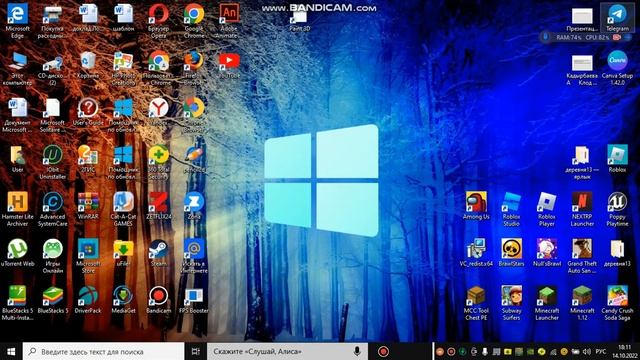Open the volume speaker tray icon
Screen dimensions: 640x360
(587, 351)
